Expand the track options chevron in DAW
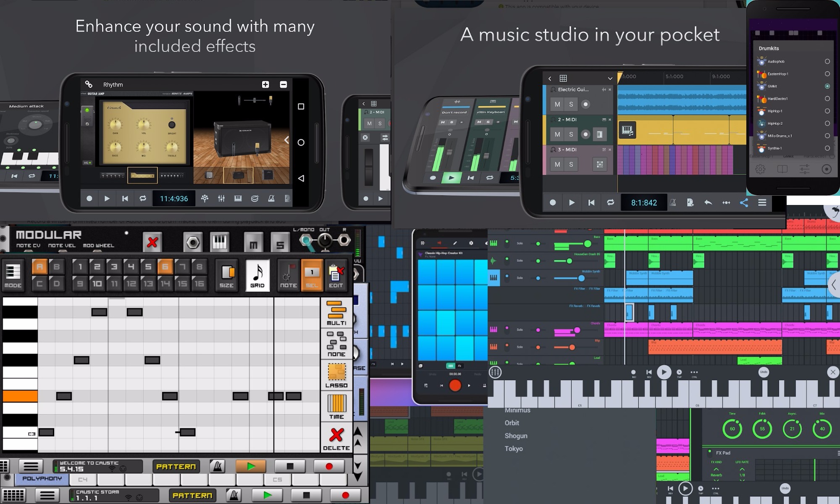 [x=609, y=79]
